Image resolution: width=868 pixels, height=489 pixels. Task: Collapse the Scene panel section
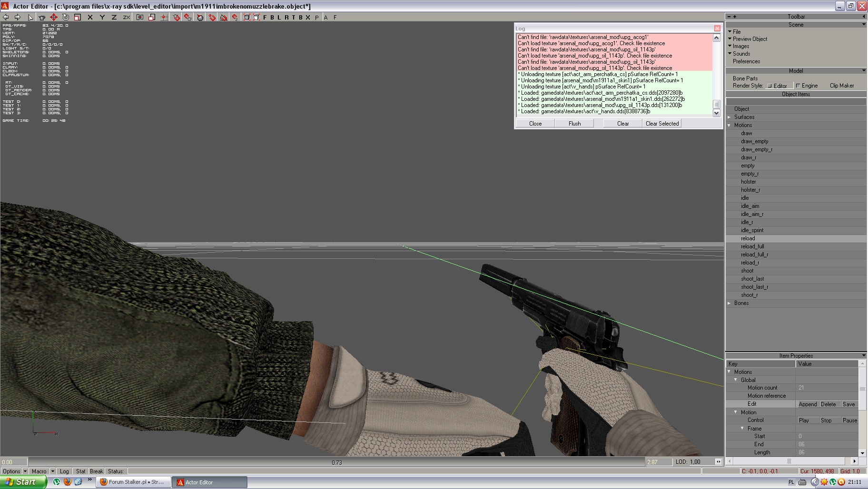click(x=864, y=24)
